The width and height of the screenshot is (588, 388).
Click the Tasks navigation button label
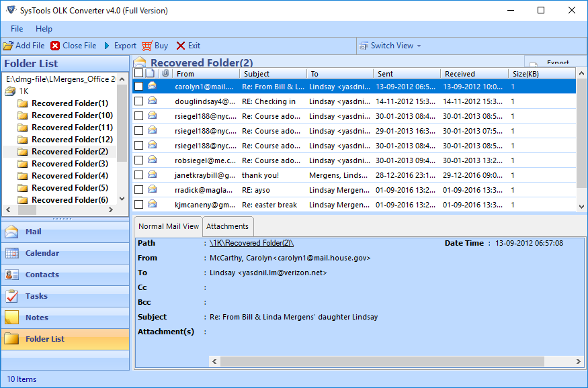coord(36,296)
